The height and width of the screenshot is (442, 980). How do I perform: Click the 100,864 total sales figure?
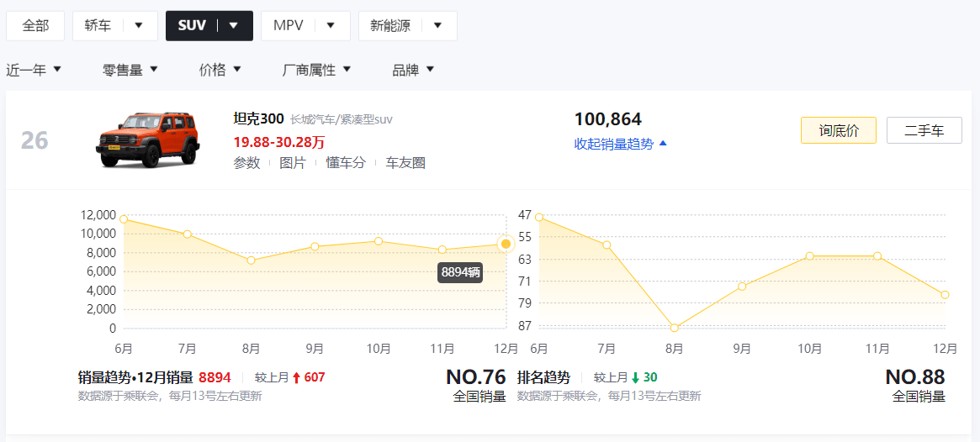(x=608, y=119)
